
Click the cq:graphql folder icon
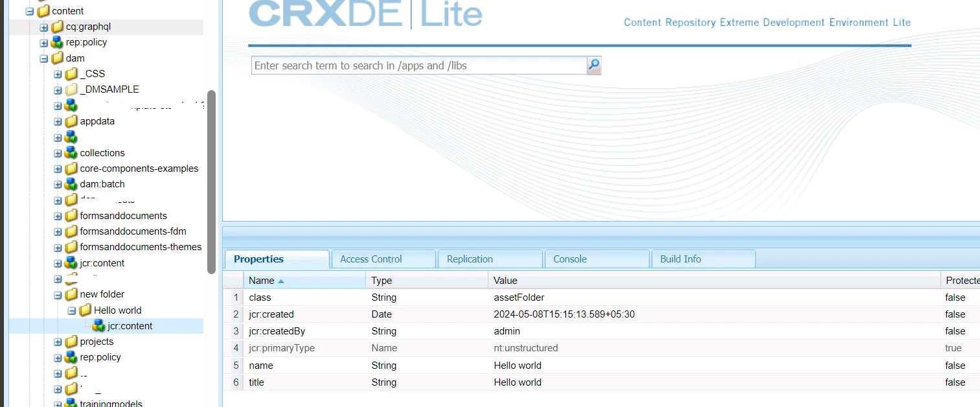click(58, 27)
